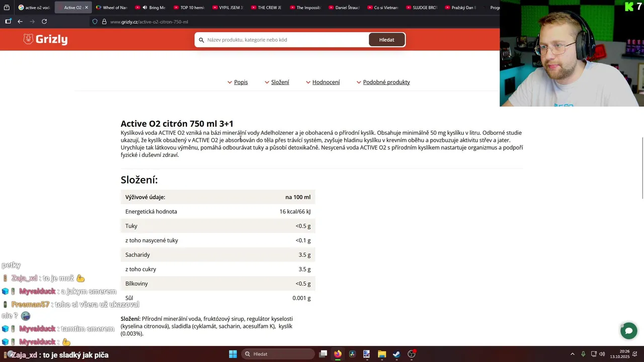The height and width of the screenshot is (362, 644).
Task: Click the magnifier icon in the product search field
Action: pyautogui.click(x=201, y=40)
